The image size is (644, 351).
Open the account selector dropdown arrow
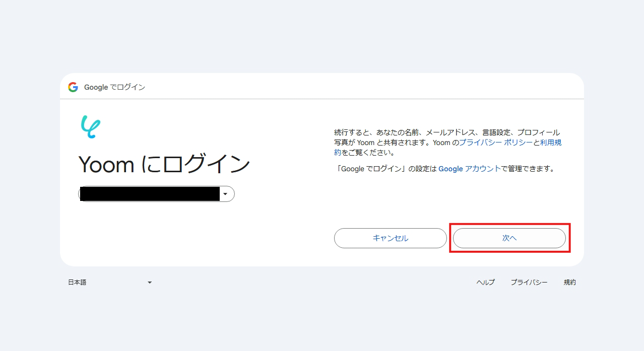(x=226, y=193)
